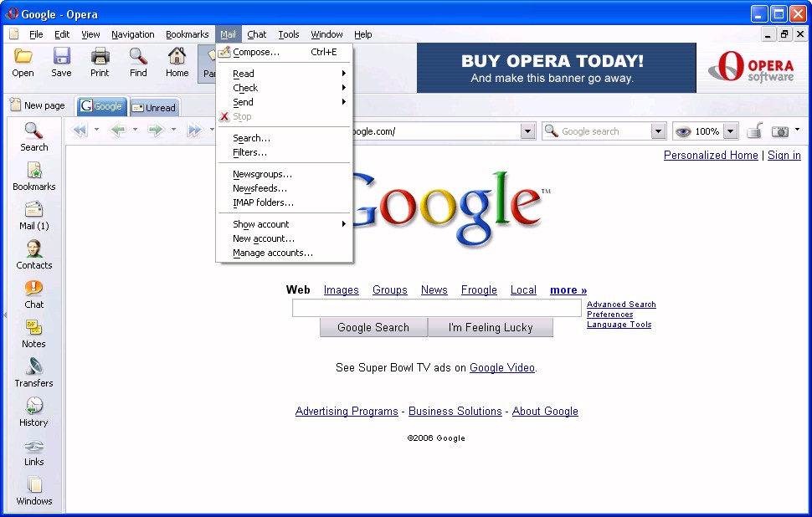Screen dimensions: 812x517
Task: Switch to the Google tab
Action: click(102, 106)
